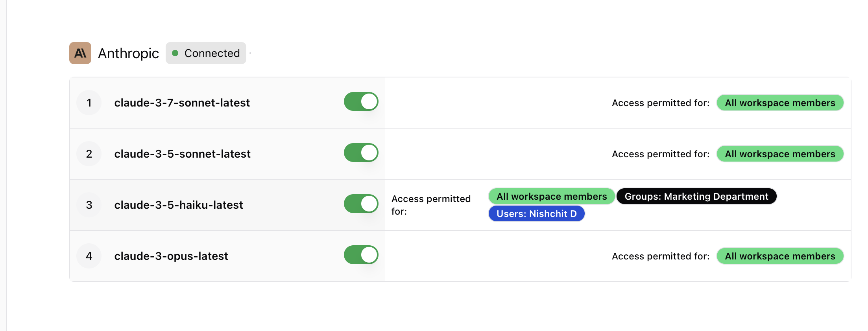Click the row number circle for claude-3-7-sonnet-latest
Screen dimensions: 868x331
tap(89, 103)
